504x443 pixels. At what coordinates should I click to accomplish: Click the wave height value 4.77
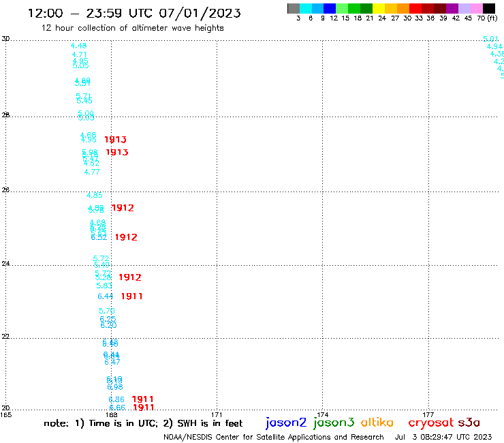pyautogui.click(x=92, y=172)
